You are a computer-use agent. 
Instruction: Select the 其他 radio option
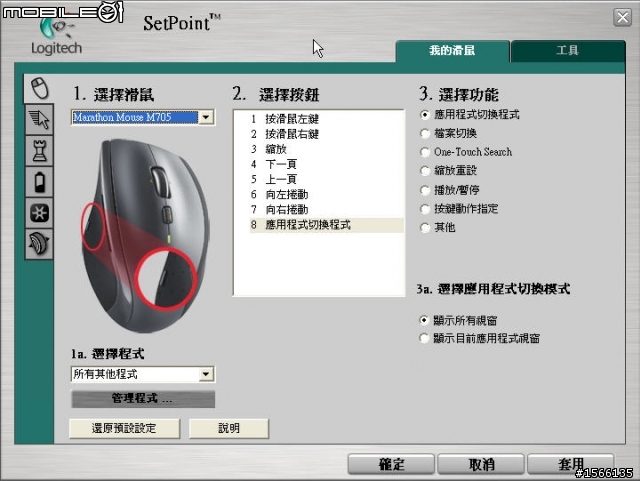coord(425,228)
